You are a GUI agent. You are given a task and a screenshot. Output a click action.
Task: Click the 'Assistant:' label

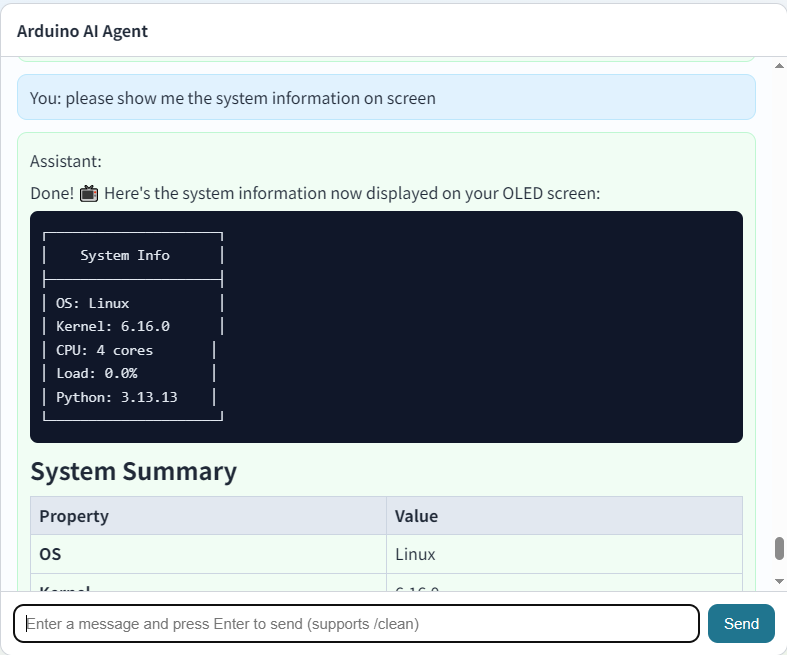tap(66, 161)
